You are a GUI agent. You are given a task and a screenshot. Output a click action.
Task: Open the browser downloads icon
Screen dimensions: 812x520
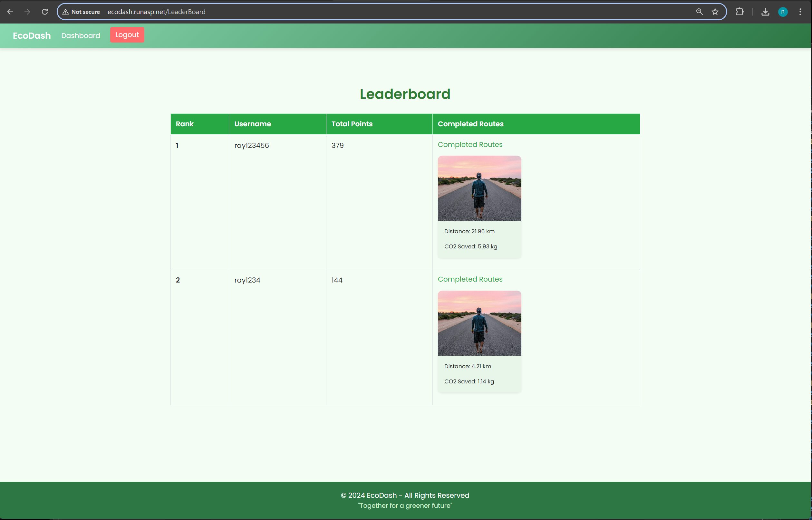[765, 12]
